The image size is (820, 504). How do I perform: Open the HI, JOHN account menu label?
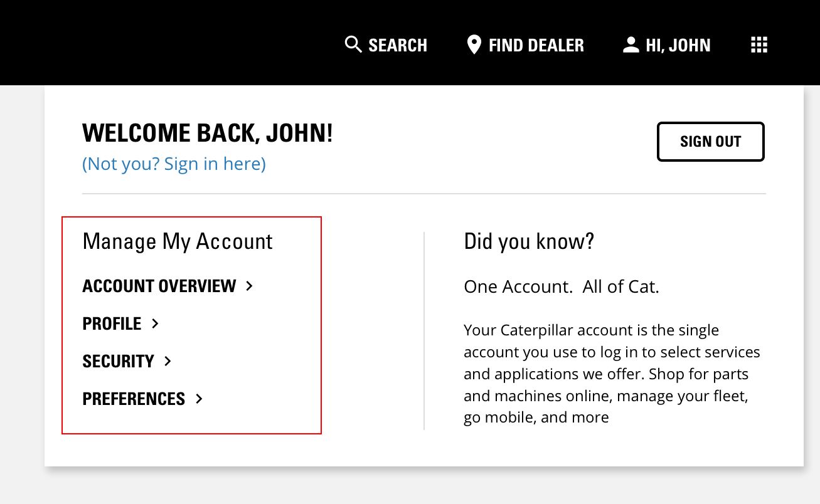[678, 46]
